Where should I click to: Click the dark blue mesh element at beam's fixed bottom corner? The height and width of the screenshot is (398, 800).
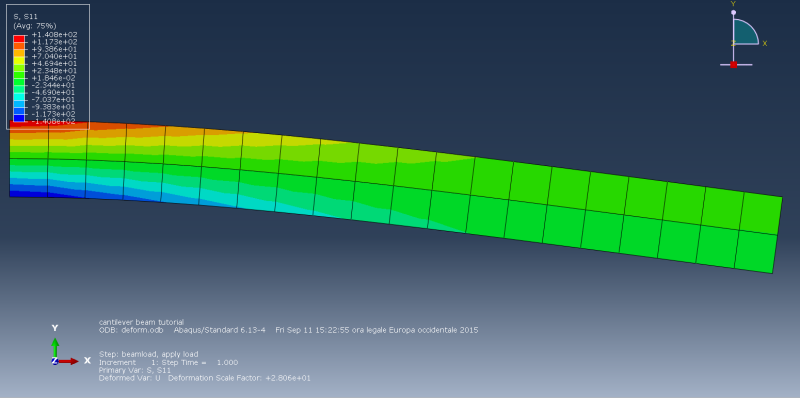[29, 177]
